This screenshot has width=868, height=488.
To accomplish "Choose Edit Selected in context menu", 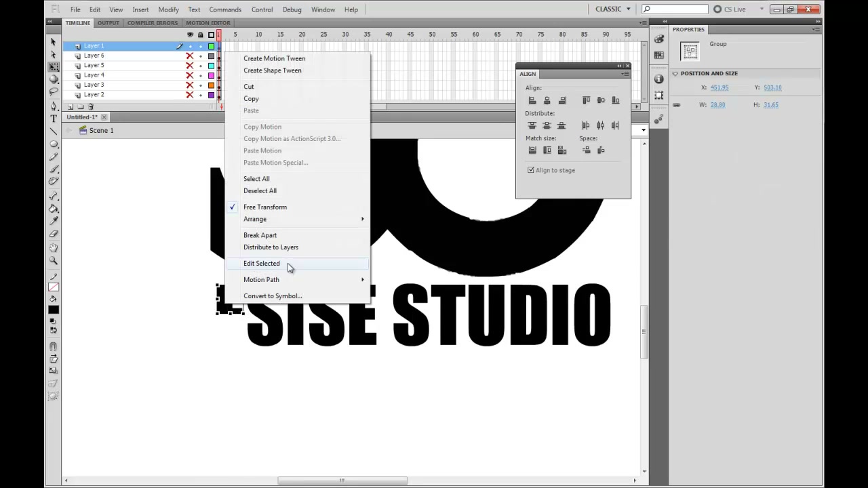I will (x=298, y=264).
